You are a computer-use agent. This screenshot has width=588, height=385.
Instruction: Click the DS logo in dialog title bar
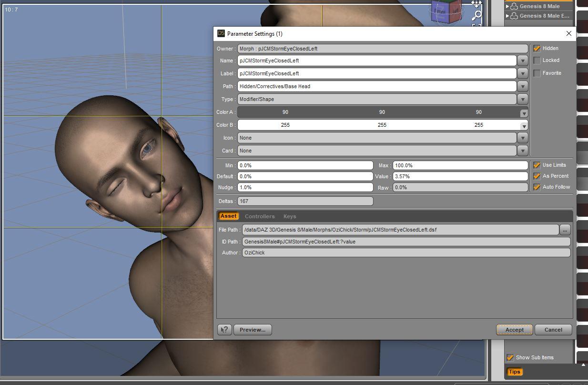(221, 33)
